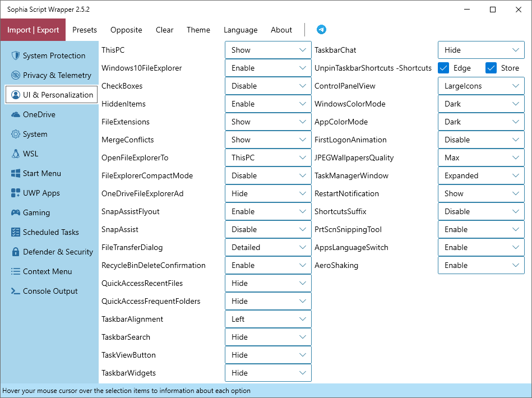Click the FileExplorerCompactMode setting label
Viewport: 532px width, 398px height.
click(x=147, y=175)
